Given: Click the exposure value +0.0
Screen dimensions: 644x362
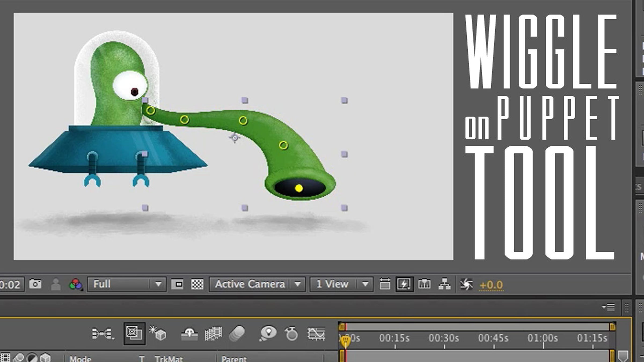Looking at the screenshot, I should tap(491, 285).
